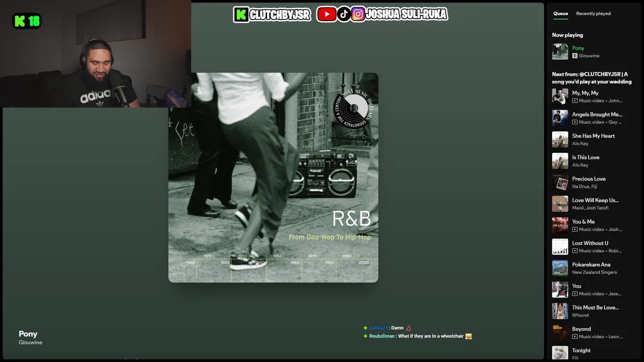Select She Has My Heart track
This screenshot has height=362, width=644.
coord(593,136)
